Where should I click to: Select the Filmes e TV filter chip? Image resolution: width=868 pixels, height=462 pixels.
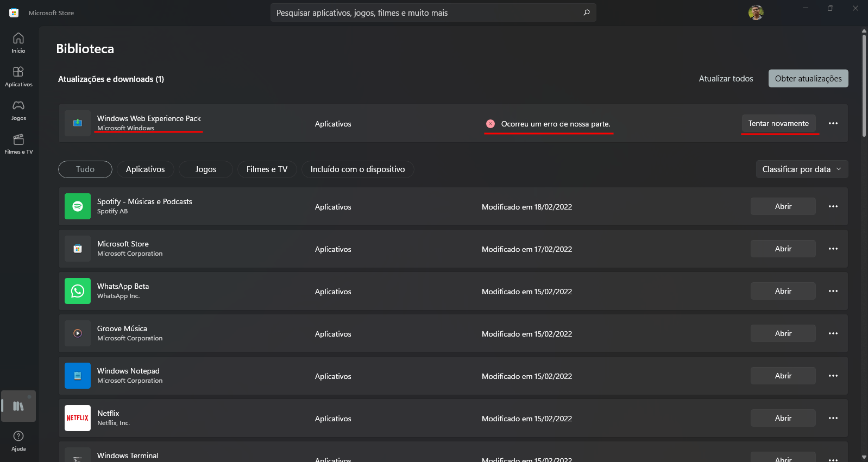point(267,169)
